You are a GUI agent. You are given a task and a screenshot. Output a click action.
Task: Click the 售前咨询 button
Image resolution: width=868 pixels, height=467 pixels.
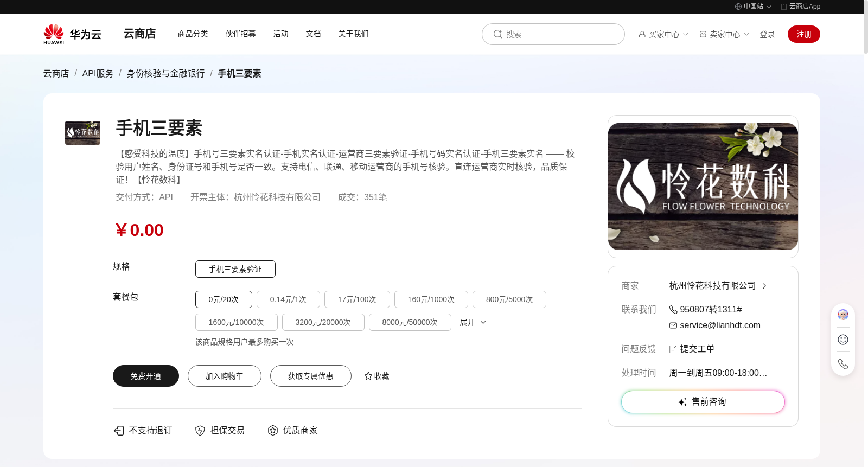tap(703, 402)
